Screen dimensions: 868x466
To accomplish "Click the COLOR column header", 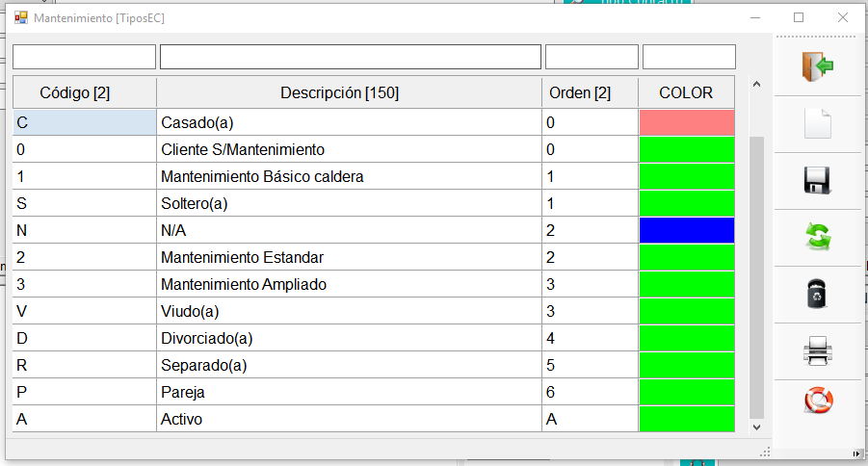I will pyautogui.click(x=687, y=93).
